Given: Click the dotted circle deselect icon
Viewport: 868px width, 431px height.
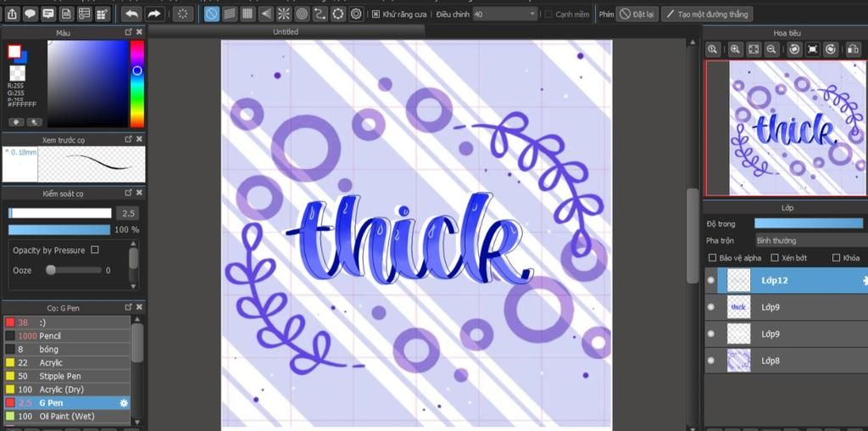Looking at the screenshot, I should click(x=183, y=14).
